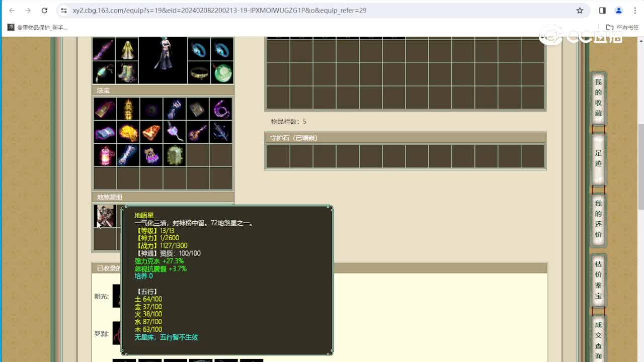644x362 pixels.
Task: Open the 我的还价 side tab
Action: (x=598, y=219)
